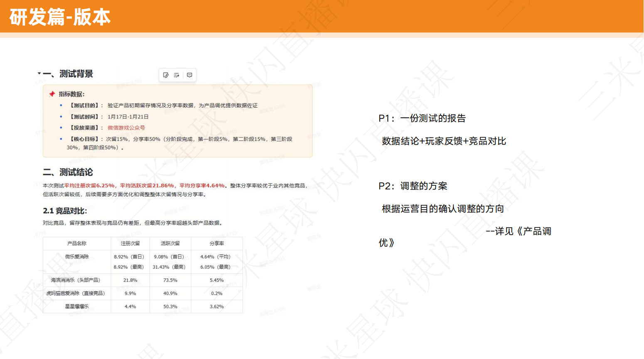Viewport: 644px width, 359px height.
Task: Click the 二、测试结论 heading
Action: click(68, 172)
